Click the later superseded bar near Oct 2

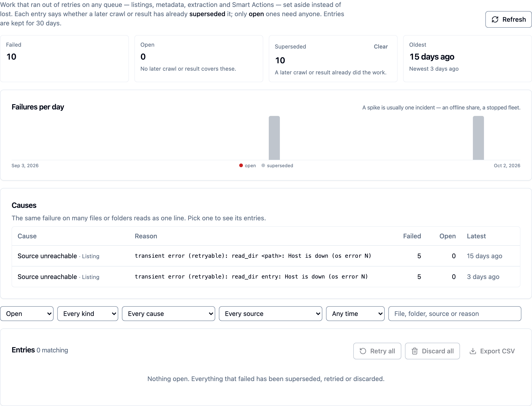click(478, 138)
